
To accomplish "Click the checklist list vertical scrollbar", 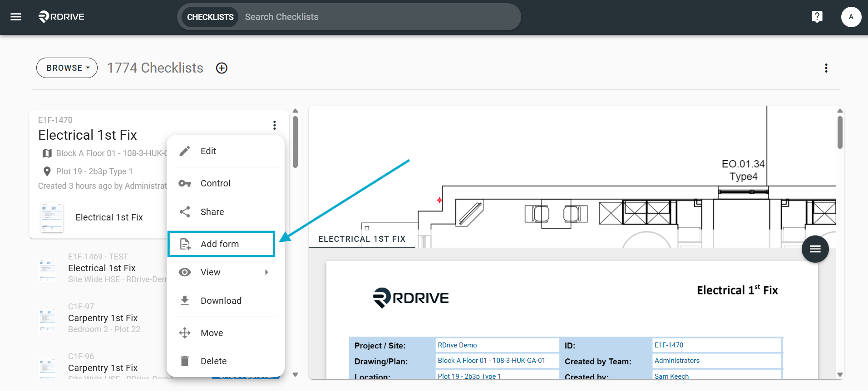I will pyautogui.click(x=295, y=142).
